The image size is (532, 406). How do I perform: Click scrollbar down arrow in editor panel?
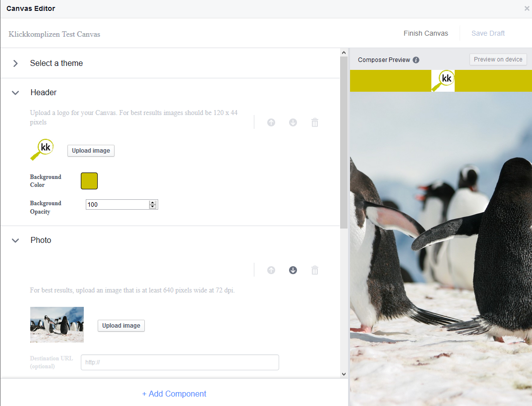(344, 374)
